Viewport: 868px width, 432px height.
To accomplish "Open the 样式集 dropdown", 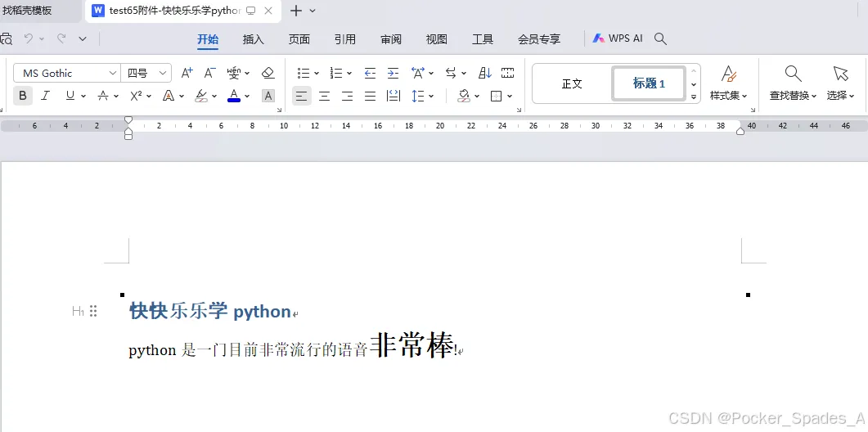I will pos(728,96).
